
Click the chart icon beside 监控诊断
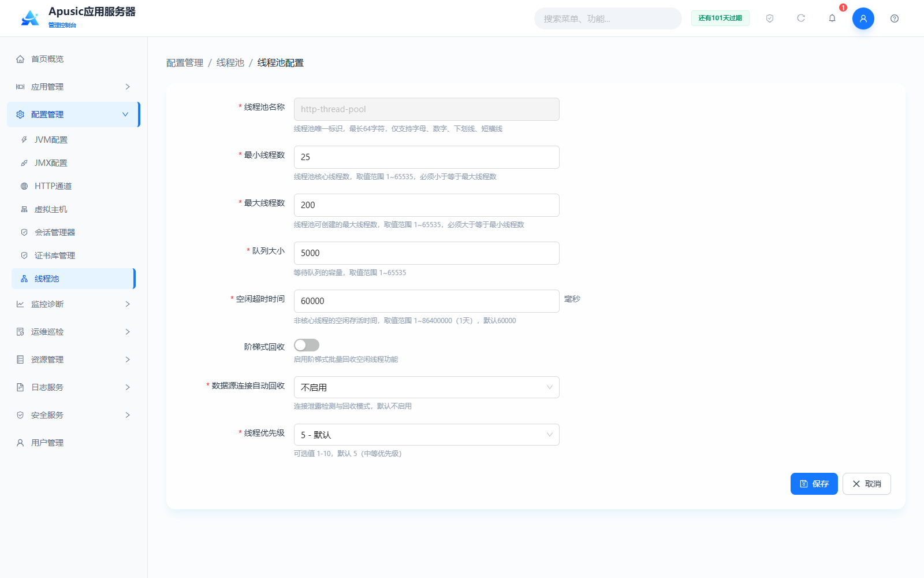coord(20,304)
